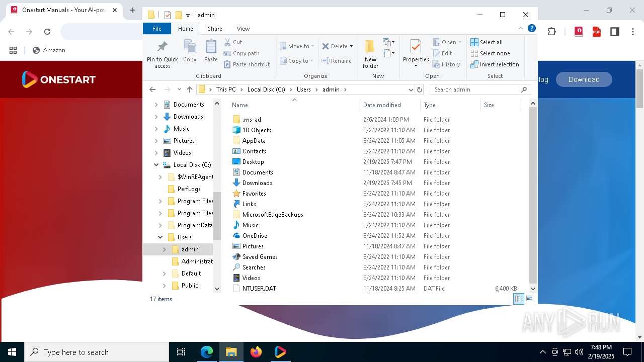This screenshot has width=644, height=362.
Task: Open the Open button dropdown
Action: pyautogui.click(x=460, y=42)
